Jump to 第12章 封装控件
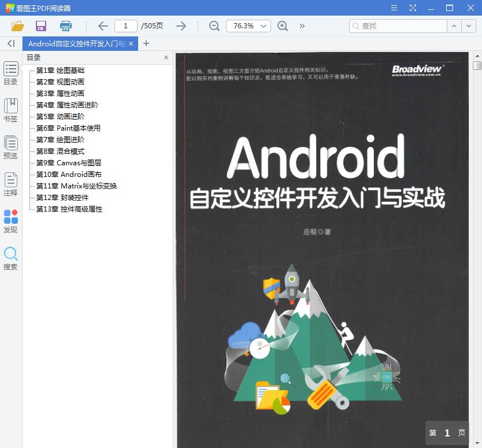This screenshot has width=482, height=448. coord(62,197)
